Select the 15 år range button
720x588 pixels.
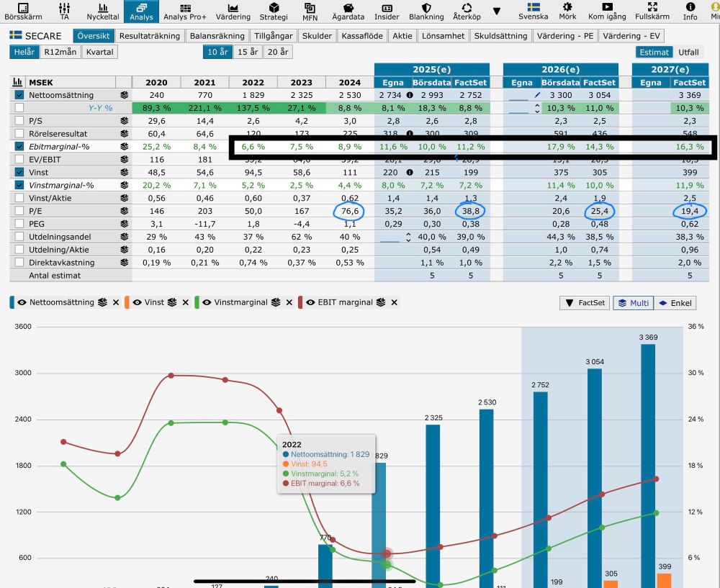coord(248,52)
